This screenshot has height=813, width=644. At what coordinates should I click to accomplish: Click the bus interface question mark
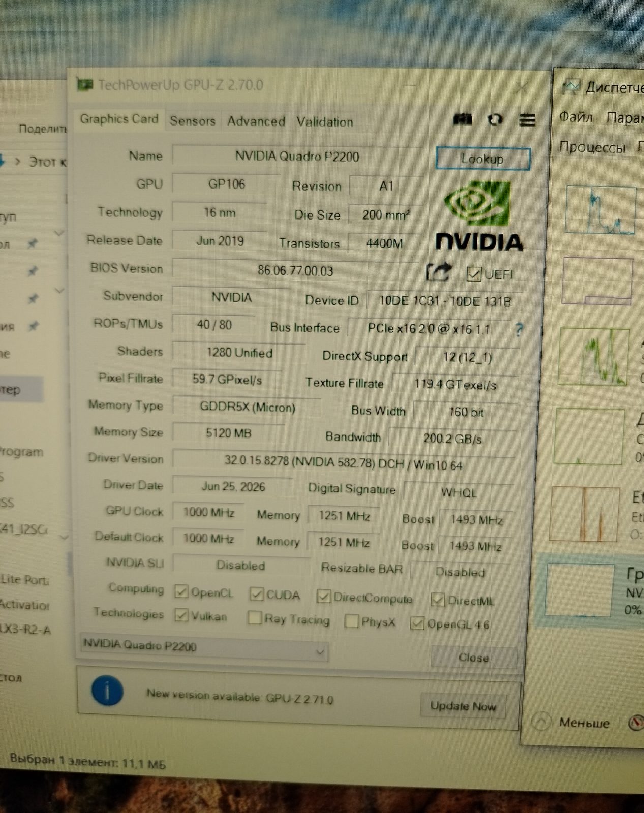518,330
